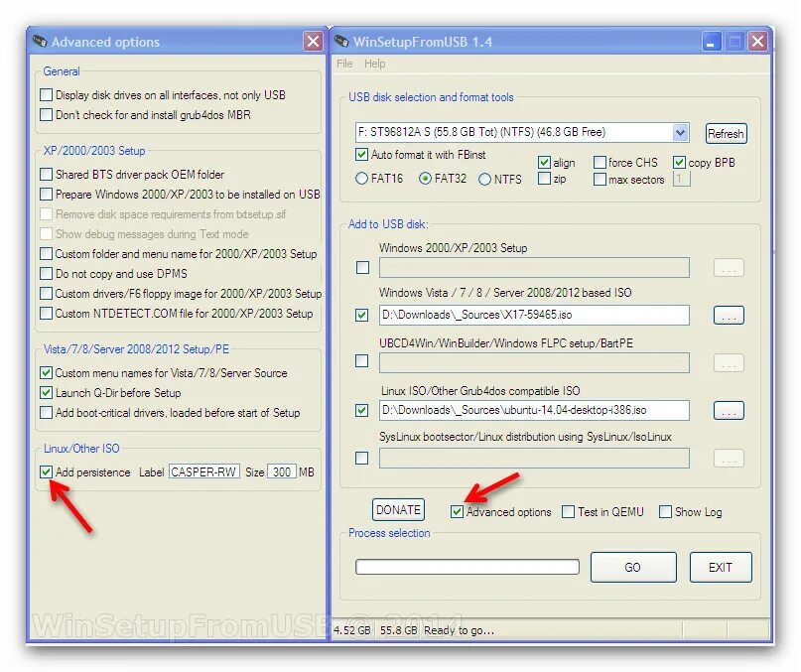Open the Help menu
Image resolution: width=801 pixels, height=672 pixels.
(374, 64)
